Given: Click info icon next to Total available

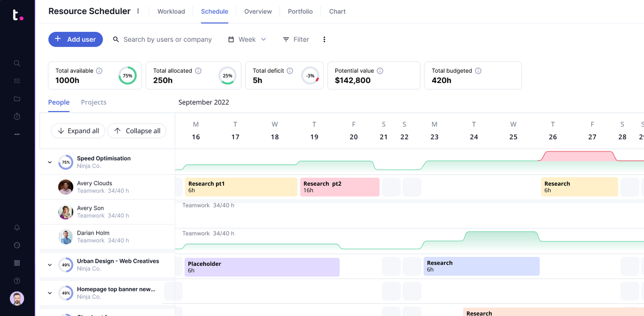Looking at the screenshot, I should (99, 71).
